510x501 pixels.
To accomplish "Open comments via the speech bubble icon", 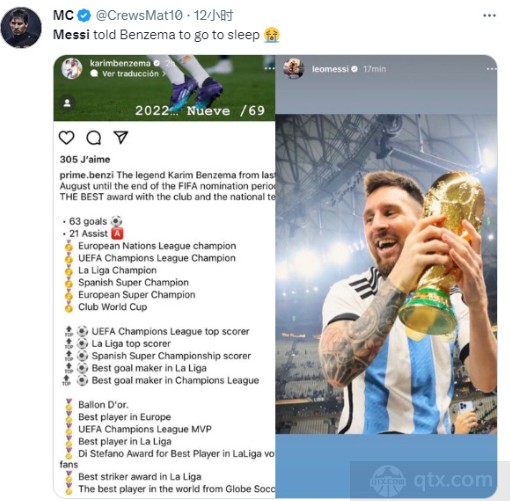I will point(94,137).
